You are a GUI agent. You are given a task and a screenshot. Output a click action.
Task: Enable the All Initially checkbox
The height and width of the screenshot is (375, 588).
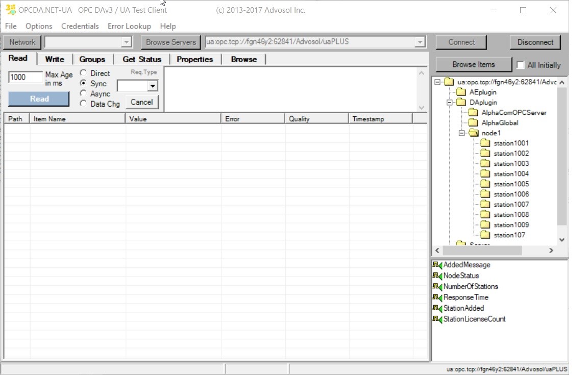(x=521, y=65)
